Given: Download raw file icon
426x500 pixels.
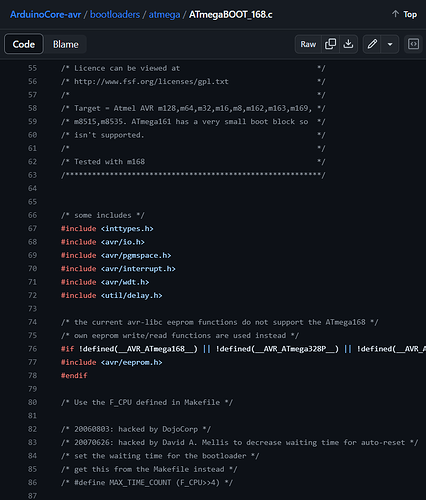Looking at the screenshot, I should (348, 44).
